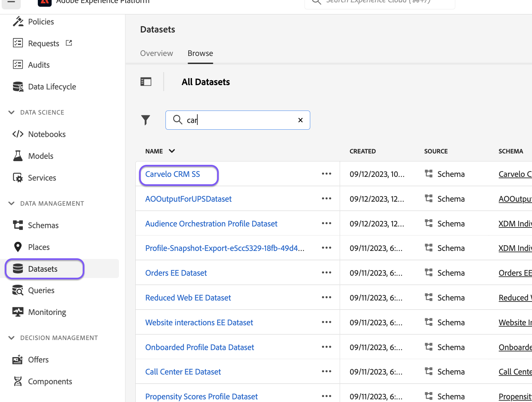Switch to the Overview tab

point(156,53)
